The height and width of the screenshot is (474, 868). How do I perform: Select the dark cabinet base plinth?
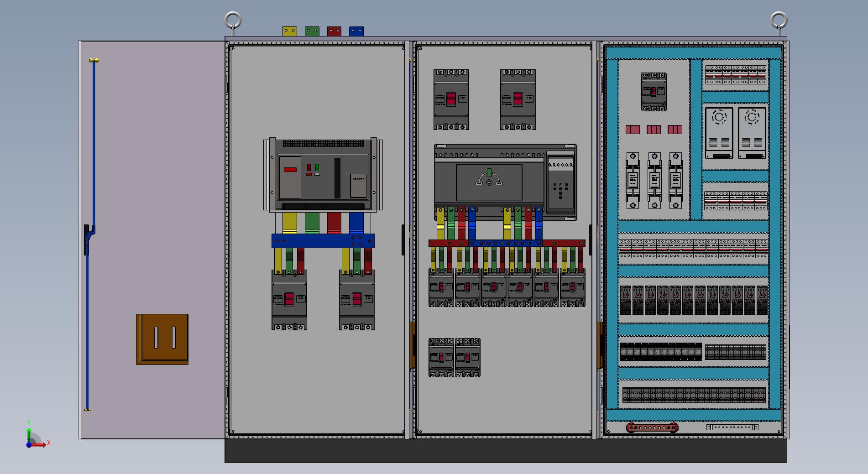[506, 451]
